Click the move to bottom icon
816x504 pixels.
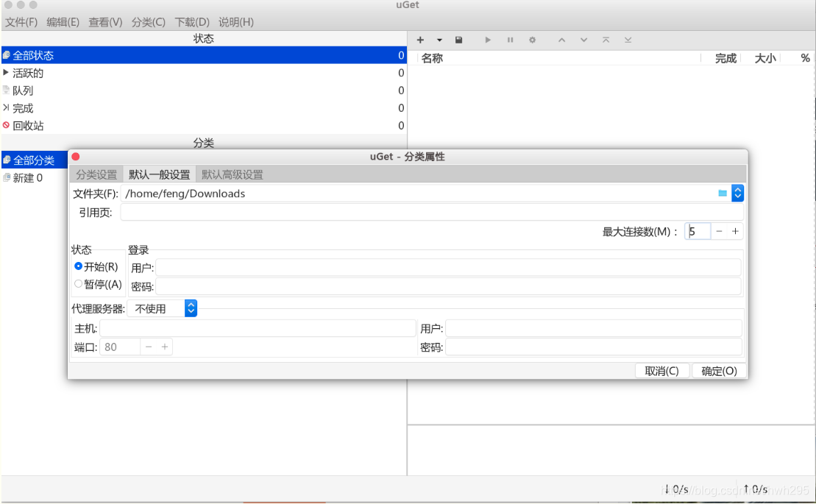(x=628, y=40)
